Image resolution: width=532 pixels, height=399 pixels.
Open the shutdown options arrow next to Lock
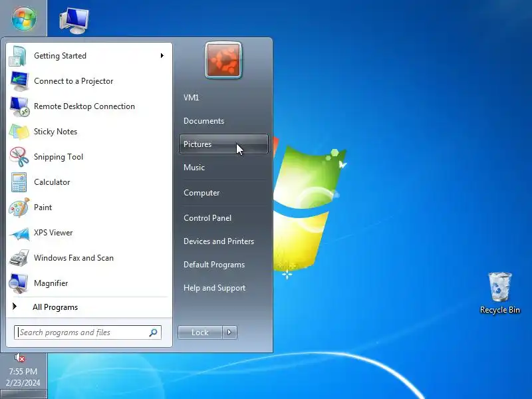point(229,332)
